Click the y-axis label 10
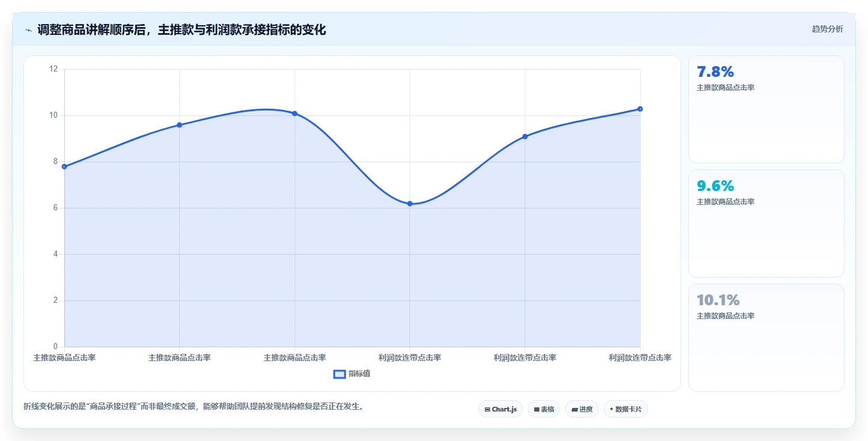The image size is (868, 441). [x=53, y=115]
